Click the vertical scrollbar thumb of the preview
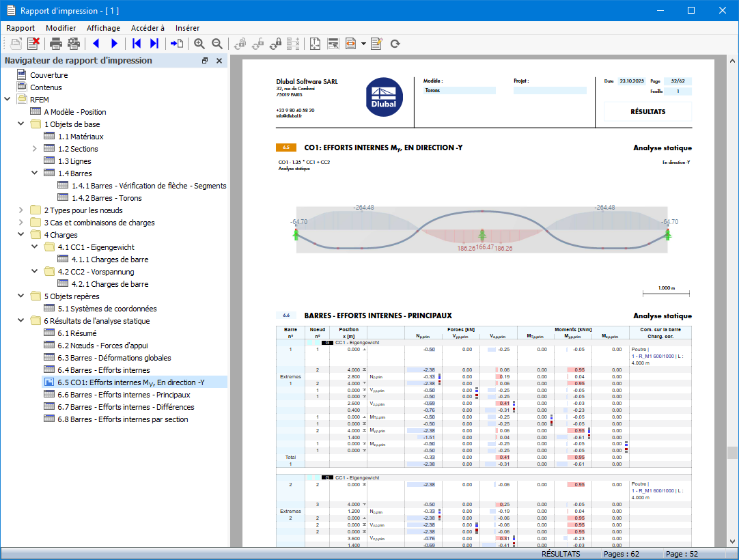 [732, 453]
